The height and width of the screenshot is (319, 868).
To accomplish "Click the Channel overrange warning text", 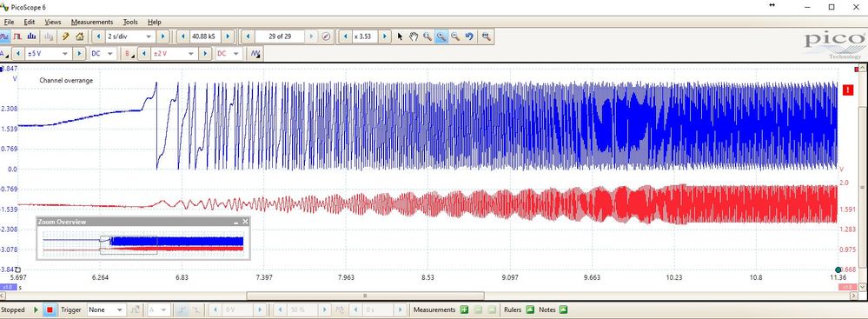I will tap(66, 80).
